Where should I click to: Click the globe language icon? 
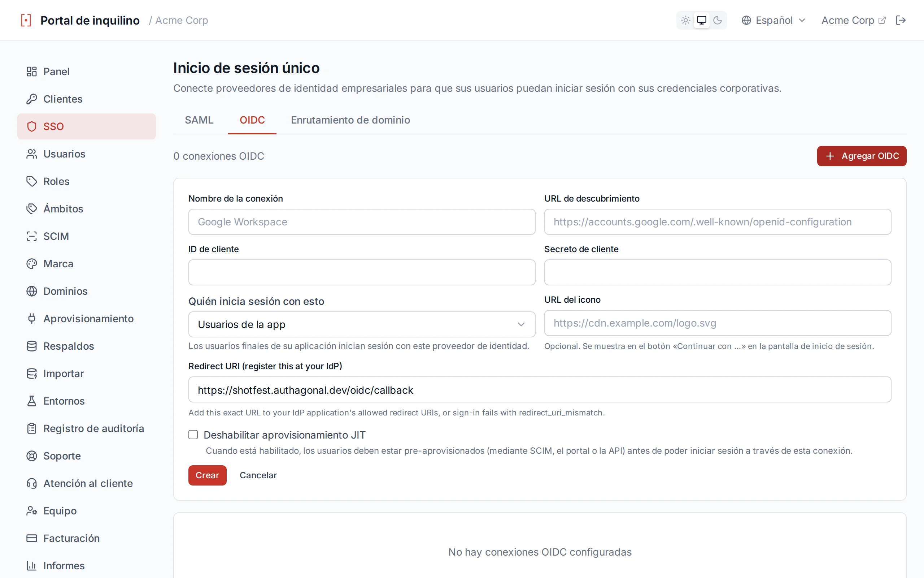click(x=746, y=20)
